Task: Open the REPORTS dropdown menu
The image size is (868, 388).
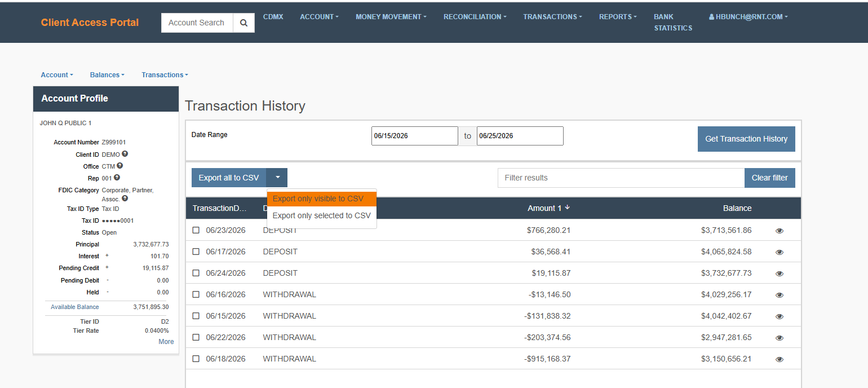Action: [x=618, y=17]
